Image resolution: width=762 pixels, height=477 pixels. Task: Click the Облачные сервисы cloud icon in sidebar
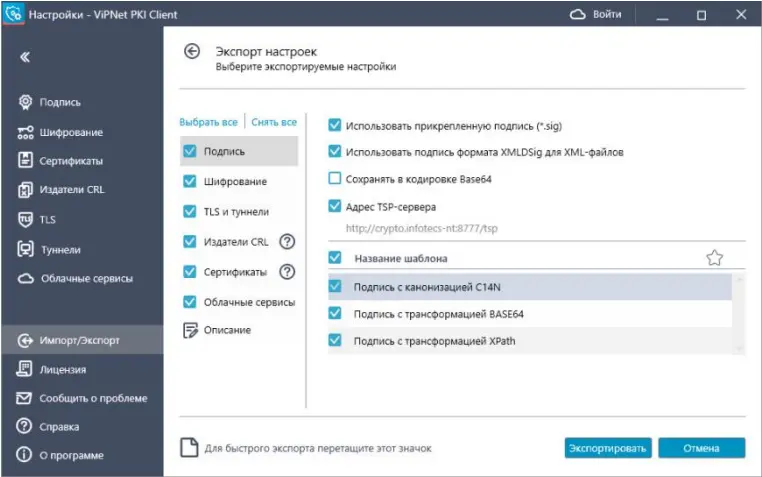26,278
